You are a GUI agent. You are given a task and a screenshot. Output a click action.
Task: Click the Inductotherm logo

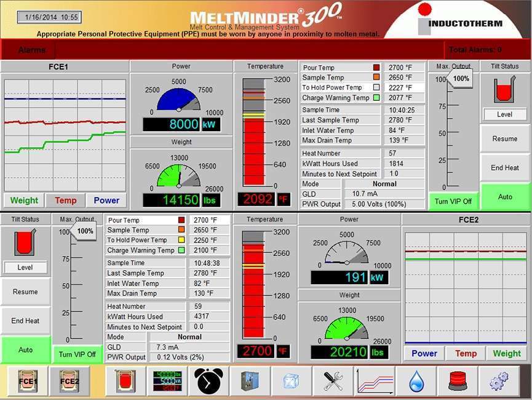click(459, 20)
